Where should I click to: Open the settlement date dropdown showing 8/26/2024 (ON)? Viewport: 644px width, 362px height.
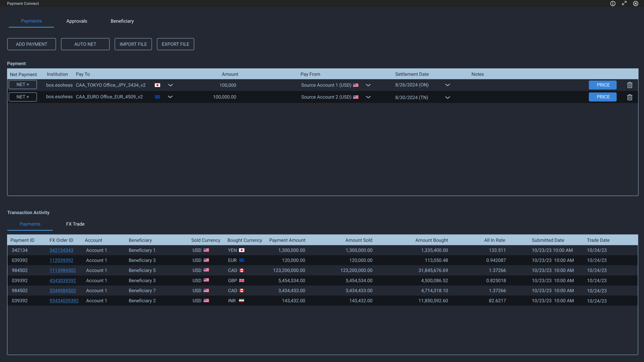click(447, 85)
